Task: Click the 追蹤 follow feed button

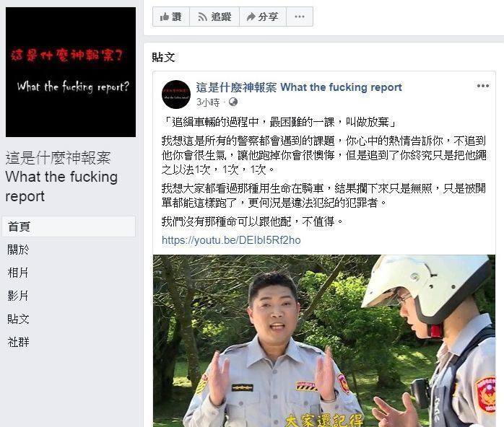Action: coord(214,17)
